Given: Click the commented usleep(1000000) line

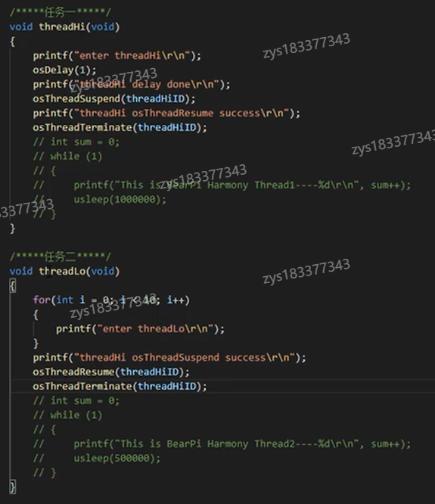Looking at the screenshot, I should 100,200.
